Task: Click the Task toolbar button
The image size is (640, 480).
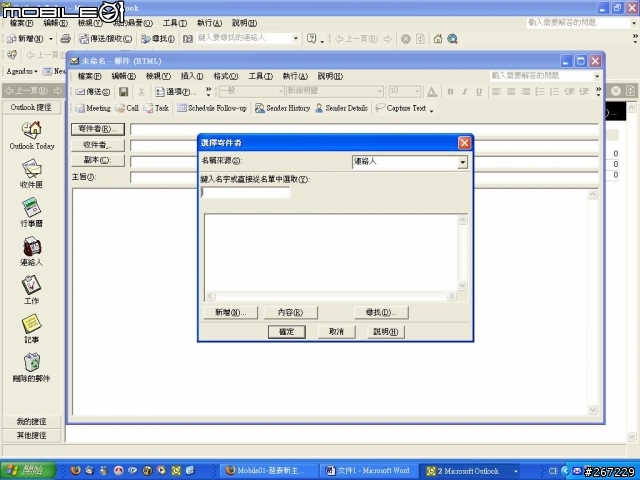Action: click(x=156, y=108)
